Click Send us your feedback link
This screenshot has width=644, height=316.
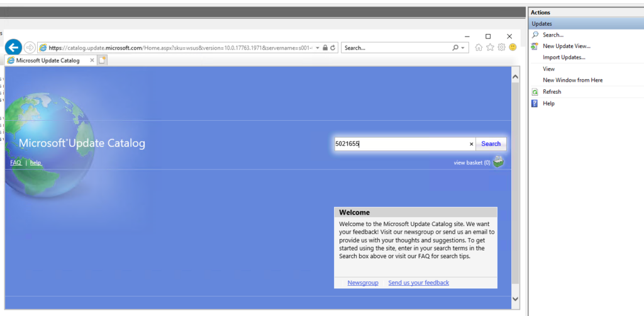pyautogui.click(x=418, y=283)
